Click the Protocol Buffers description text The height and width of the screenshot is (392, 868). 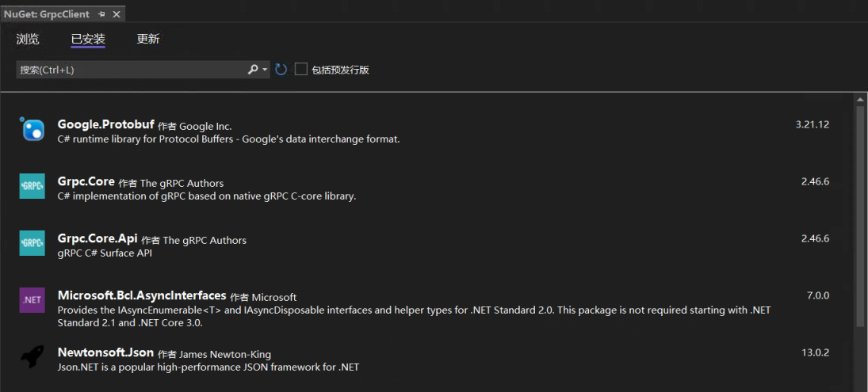coord(228,139)
